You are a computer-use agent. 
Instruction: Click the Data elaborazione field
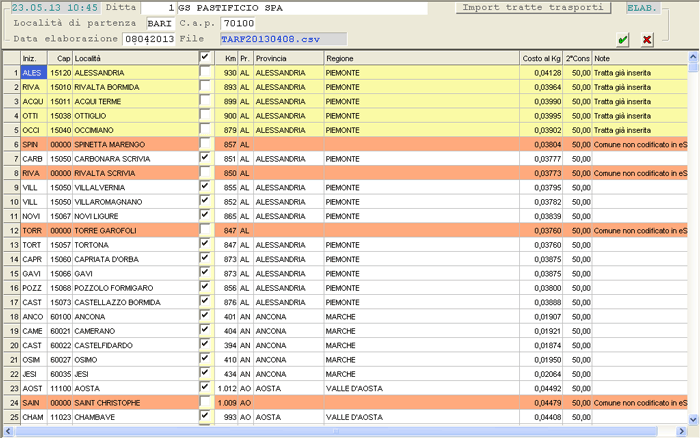pos(149,39)
